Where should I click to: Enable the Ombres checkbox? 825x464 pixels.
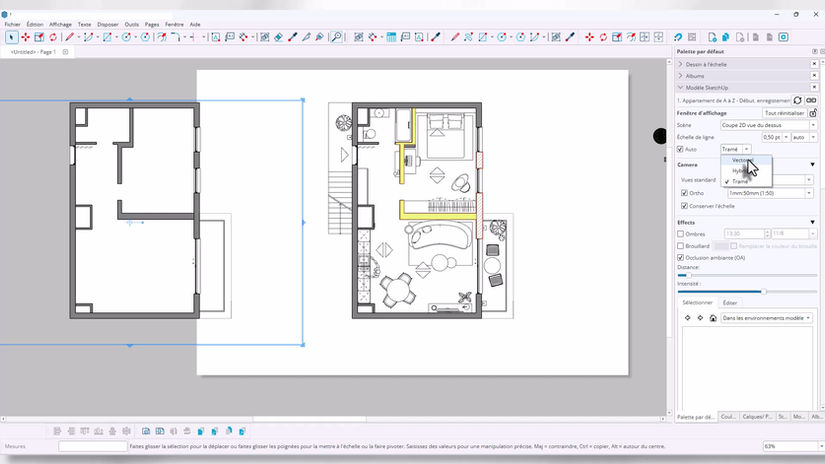[680, 234]
